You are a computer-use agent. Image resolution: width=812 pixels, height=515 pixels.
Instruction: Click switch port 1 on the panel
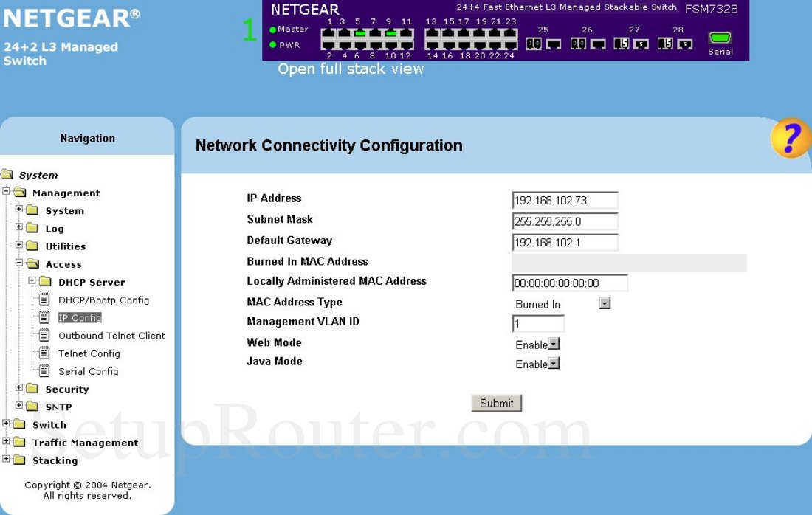tap(328, 34)
